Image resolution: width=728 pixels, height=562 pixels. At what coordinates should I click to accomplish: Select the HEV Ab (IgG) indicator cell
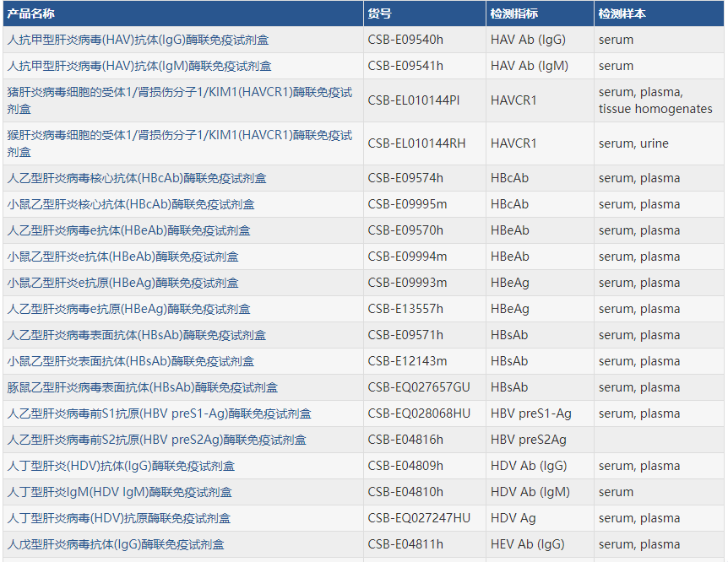point(527,544)
